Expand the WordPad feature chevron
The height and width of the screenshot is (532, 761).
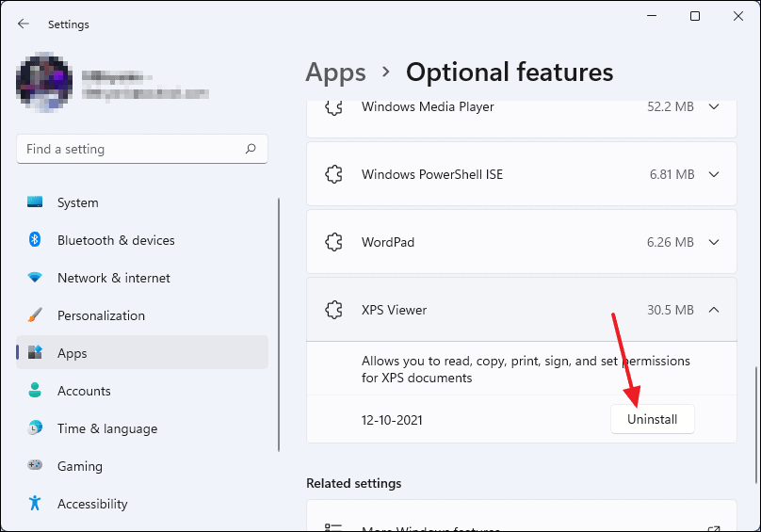714,242
